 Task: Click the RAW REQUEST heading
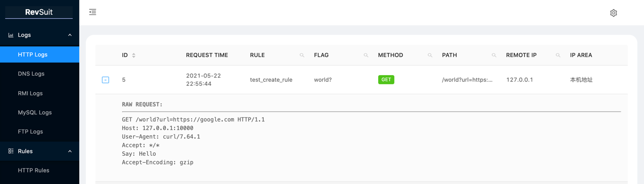click(142, 104)
